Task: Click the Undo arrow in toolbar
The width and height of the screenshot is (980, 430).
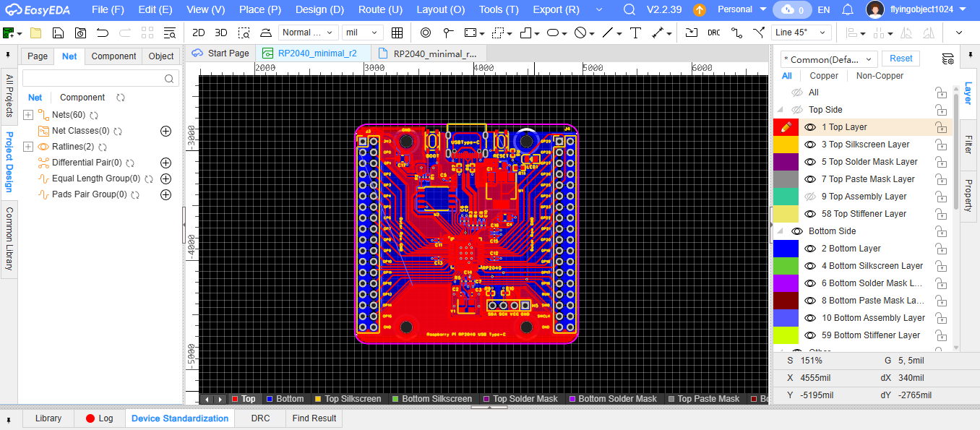Action: pos(102,33)
